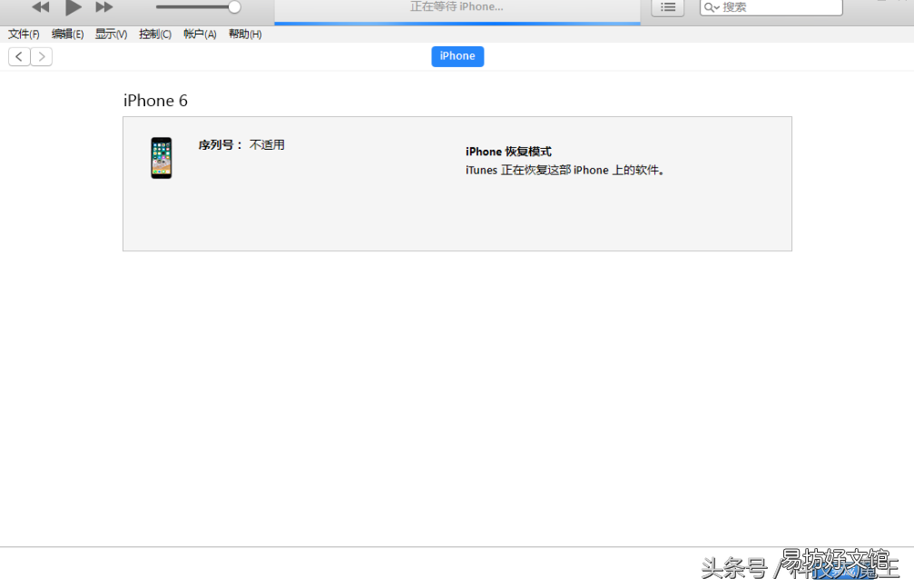
Task: Go forward with the right arrow
Action: coord(42,56)
